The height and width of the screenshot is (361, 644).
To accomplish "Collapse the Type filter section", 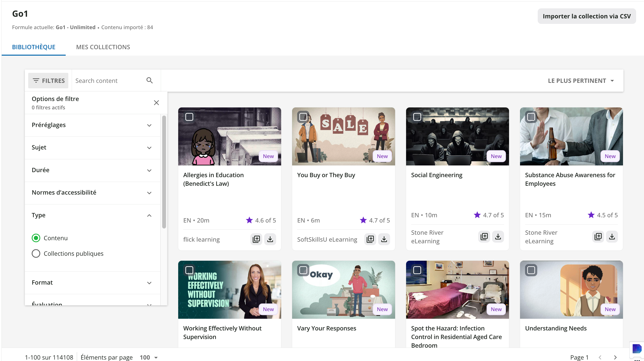I will pyautogui.click(x=92, y=215).
